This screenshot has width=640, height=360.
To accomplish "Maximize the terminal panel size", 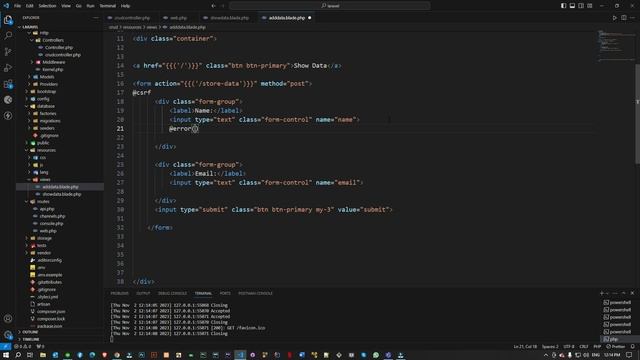I will 623,293.
